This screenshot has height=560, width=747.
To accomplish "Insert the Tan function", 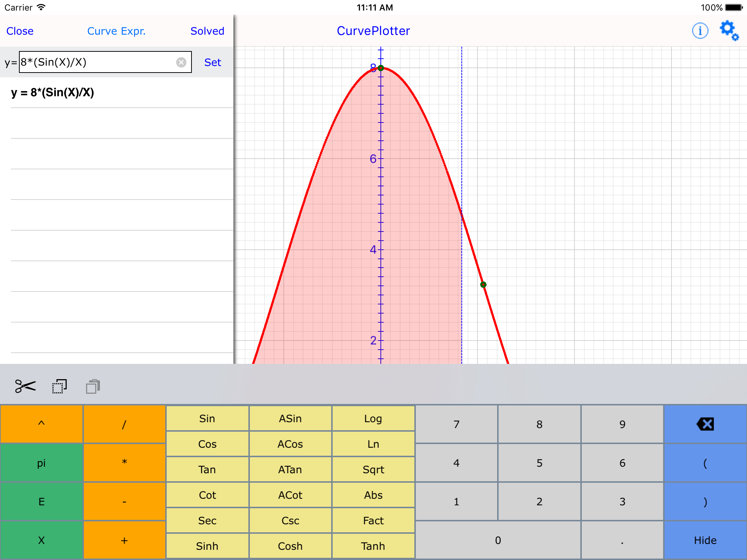I will tap(207, 470).
